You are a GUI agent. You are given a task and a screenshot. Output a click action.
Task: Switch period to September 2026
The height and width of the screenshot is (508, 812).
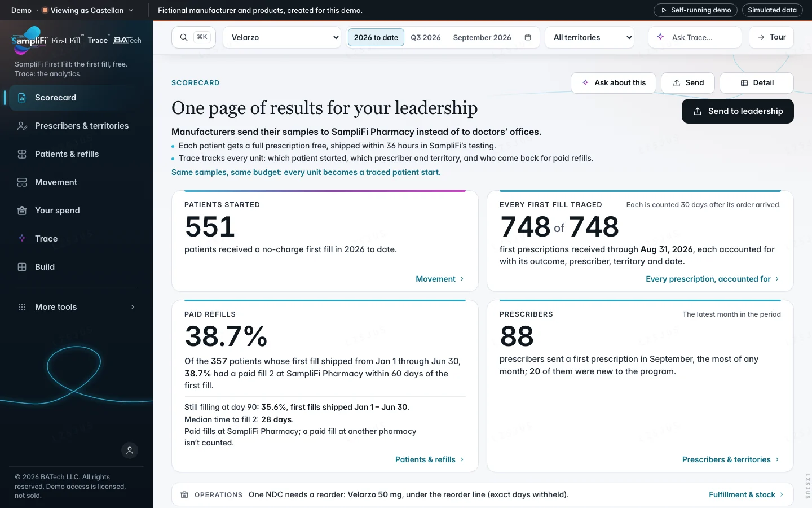[482, 37]
